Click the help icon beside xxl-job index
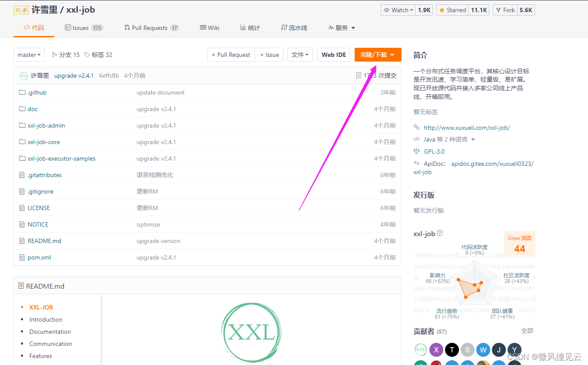This screenshot has height=365, width=588. pyautogui.click(x=440, y=233)
